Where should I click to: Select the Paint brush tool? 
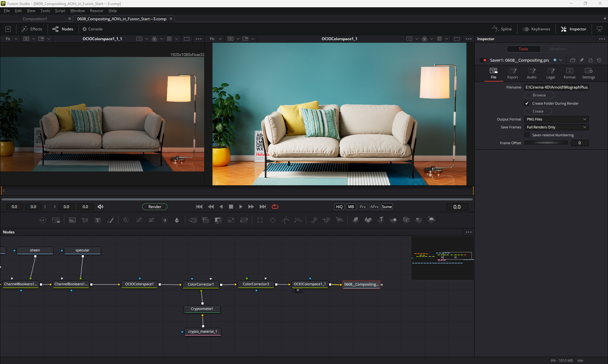[x=111, y=220]
